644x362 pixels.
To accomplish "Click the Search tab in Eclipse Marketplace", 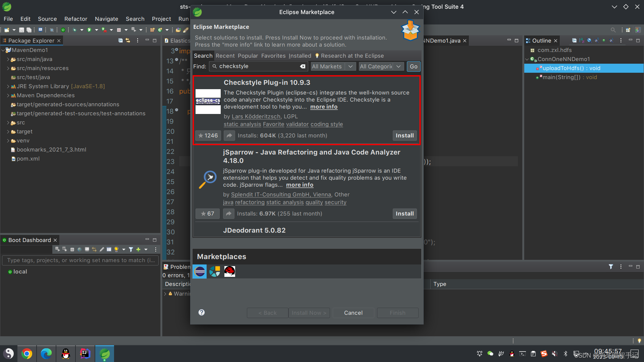I will pos(203,55).
